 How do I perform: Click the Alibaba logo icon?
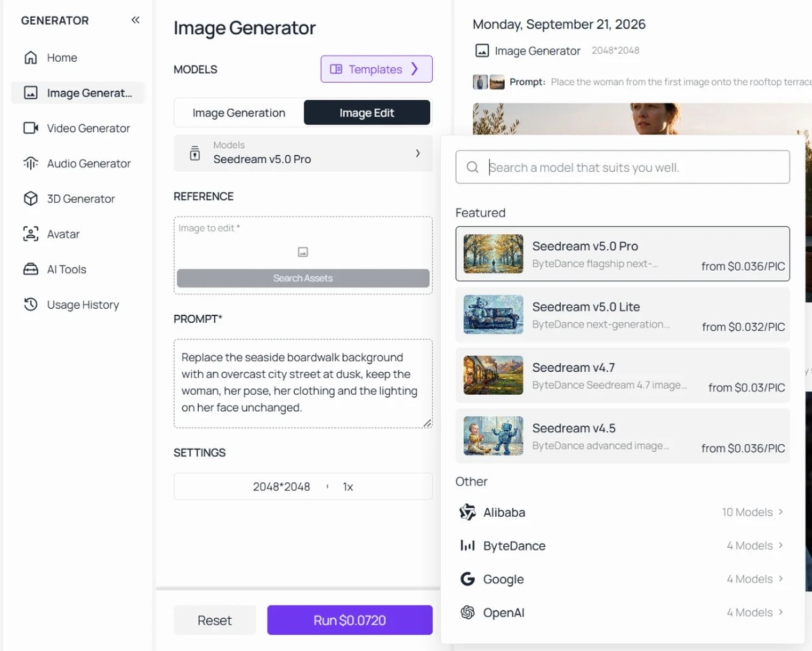pos(468,512)
